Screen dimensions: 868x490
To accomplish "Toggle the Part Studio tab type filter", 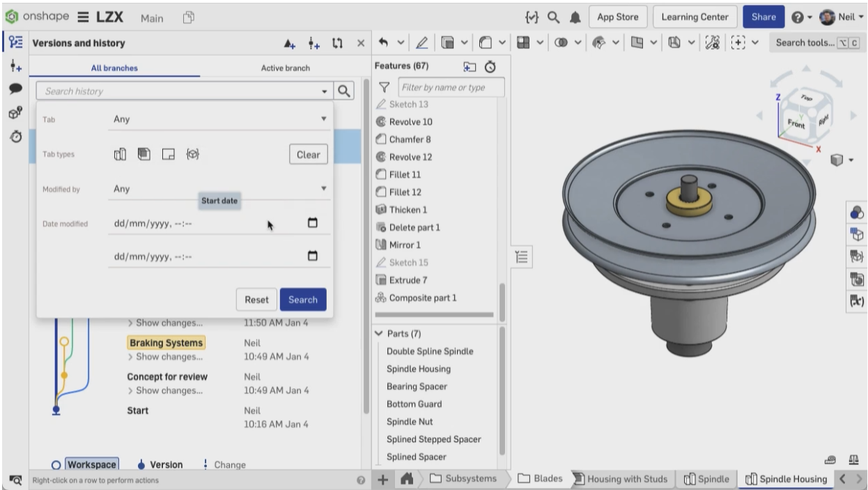I will coord(120,154).
